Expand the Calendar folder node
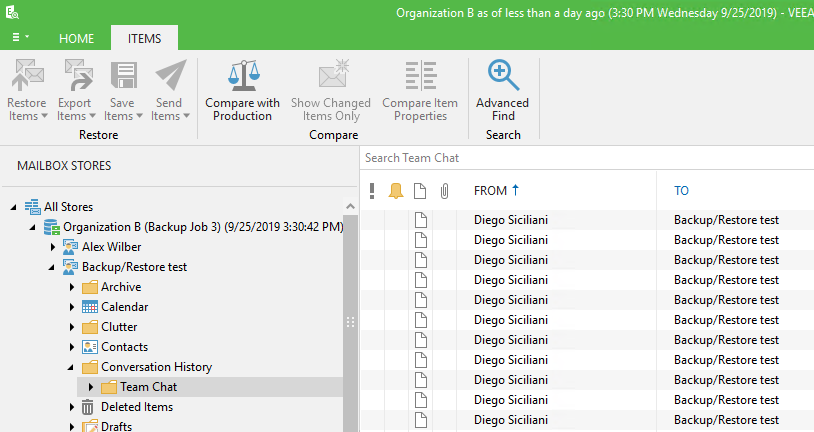Image resolution: width=814 pixels, height=432 pixels. tap(72, 307)
